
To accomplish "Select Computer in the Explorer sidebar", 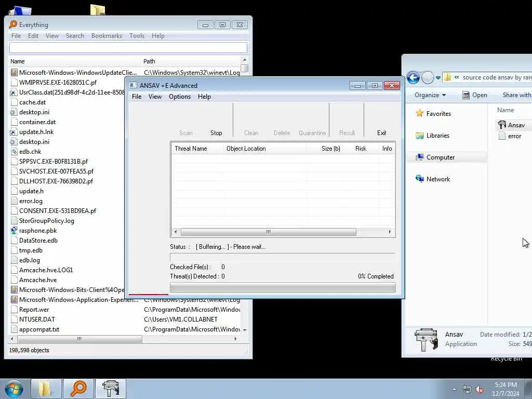I will coord(441,157).
